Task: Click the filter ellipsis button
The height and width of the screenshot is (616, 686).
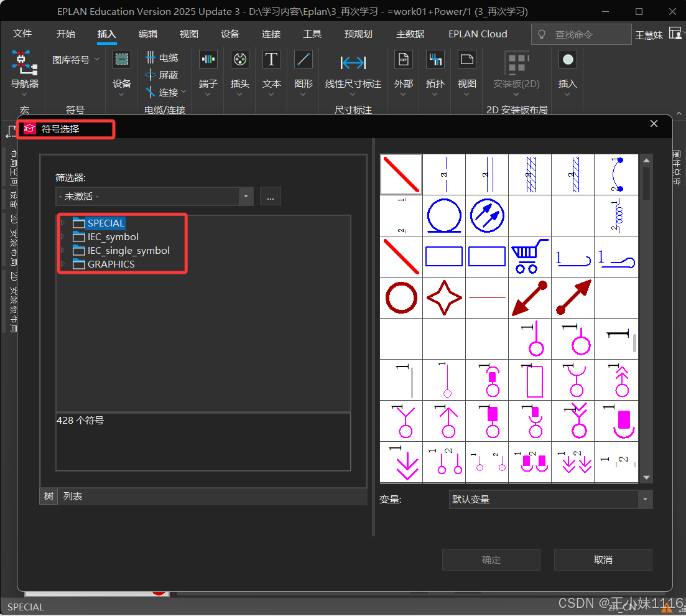Action: pos(271,196)
